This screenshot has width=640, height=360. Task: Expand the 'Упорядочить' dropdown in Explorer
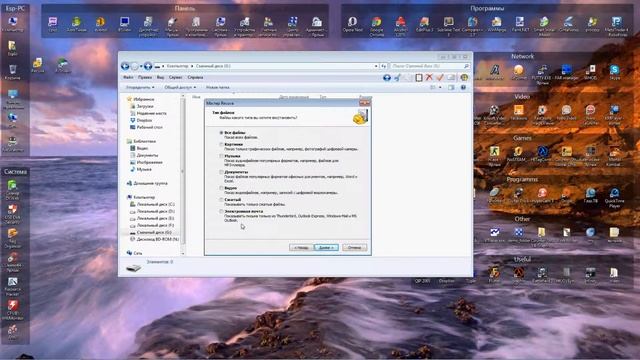coord(140,87)
